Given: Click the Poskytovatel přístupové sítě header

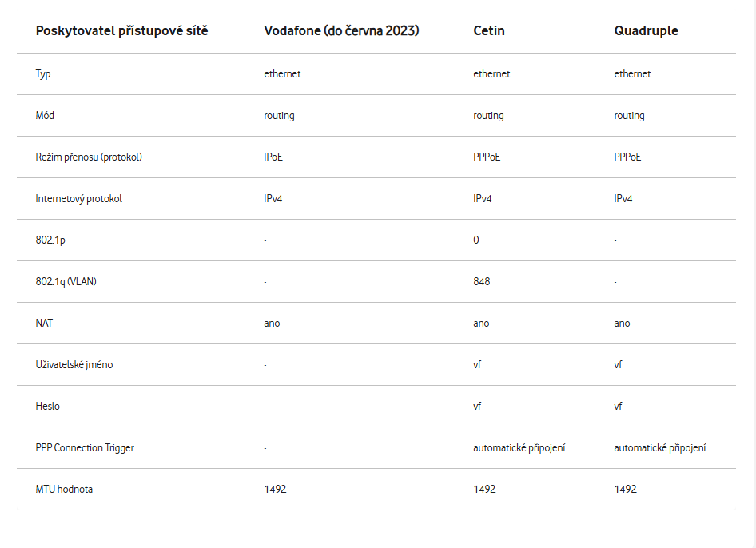Looking at the screenshot, I should 121,31.
